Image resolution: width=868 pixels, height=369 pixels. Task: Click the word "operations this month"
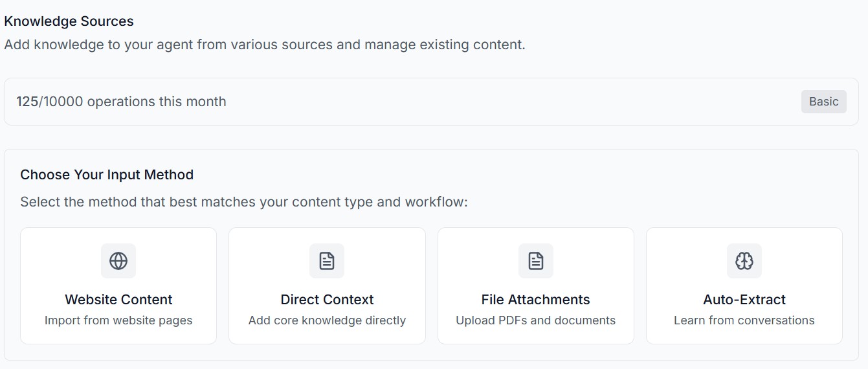(157, 102)
